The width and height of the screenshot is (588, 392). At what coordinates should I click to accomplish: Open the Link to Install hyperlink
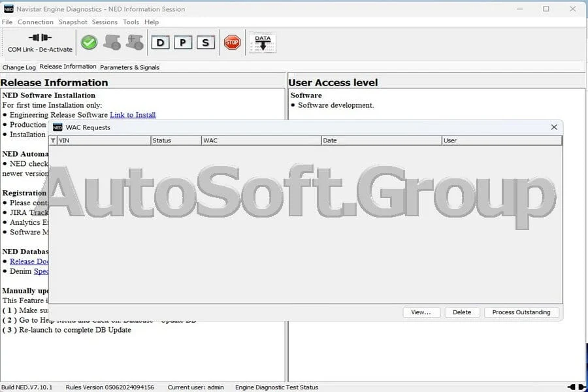coord(133,115)
